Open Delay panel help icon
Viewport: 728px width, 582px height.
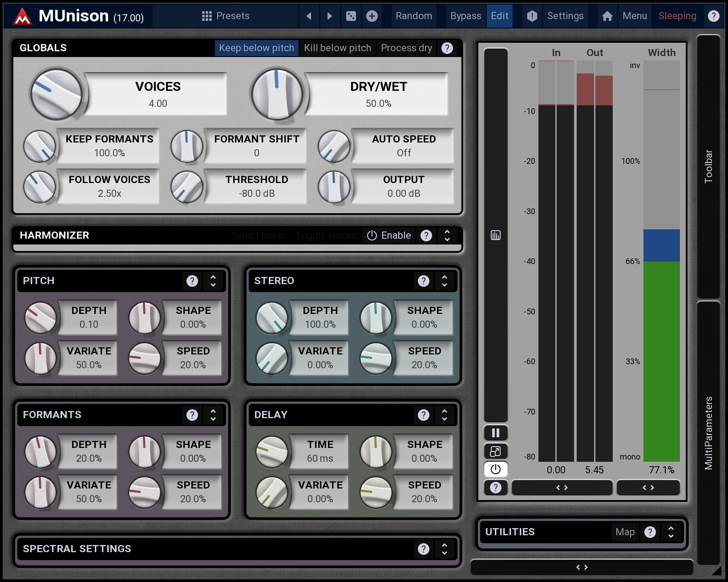[424, 415]
